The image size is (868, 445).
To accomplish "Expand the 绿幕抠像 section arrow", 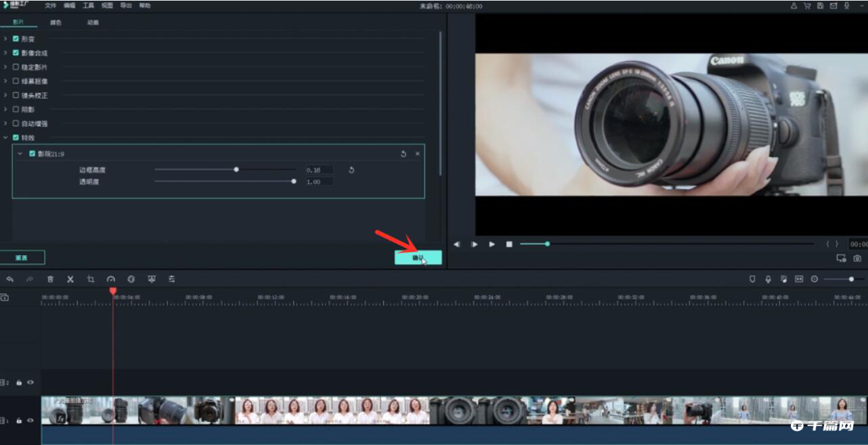I will (x=5, y=81).
